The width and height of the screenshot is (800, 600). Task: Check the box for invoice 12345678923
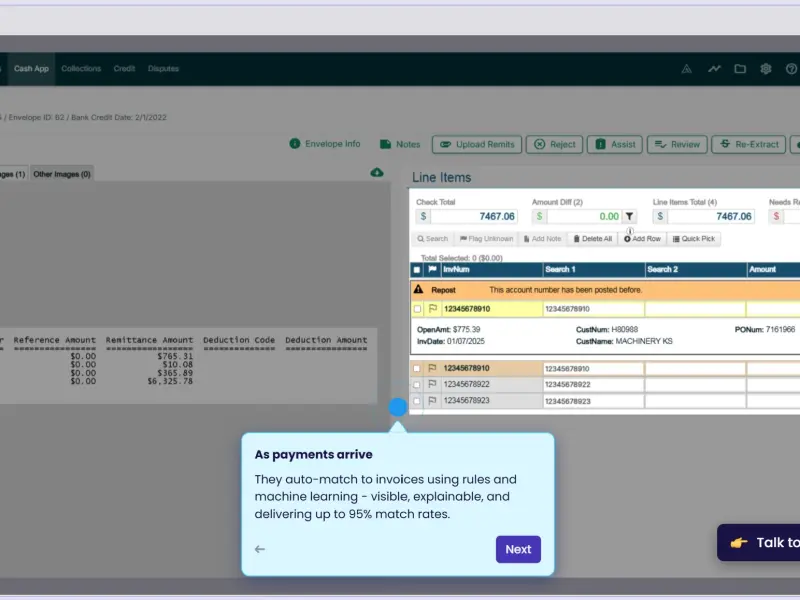coord(417,401)
